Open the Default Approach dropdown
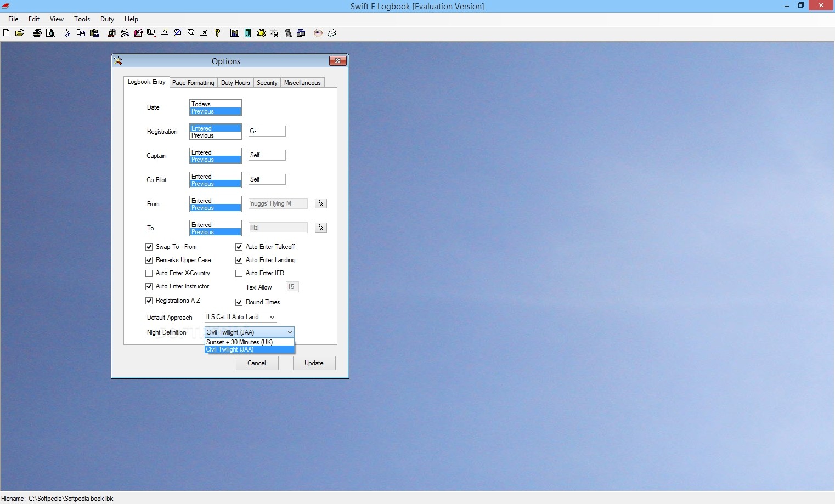 (272, 317)
